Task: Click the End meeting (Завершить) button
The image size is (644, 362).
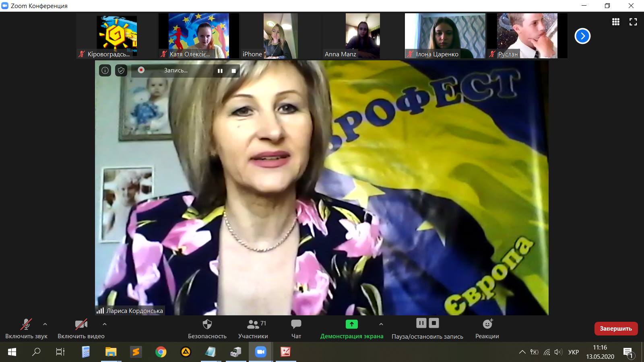Action: click(x=616, y=329)
